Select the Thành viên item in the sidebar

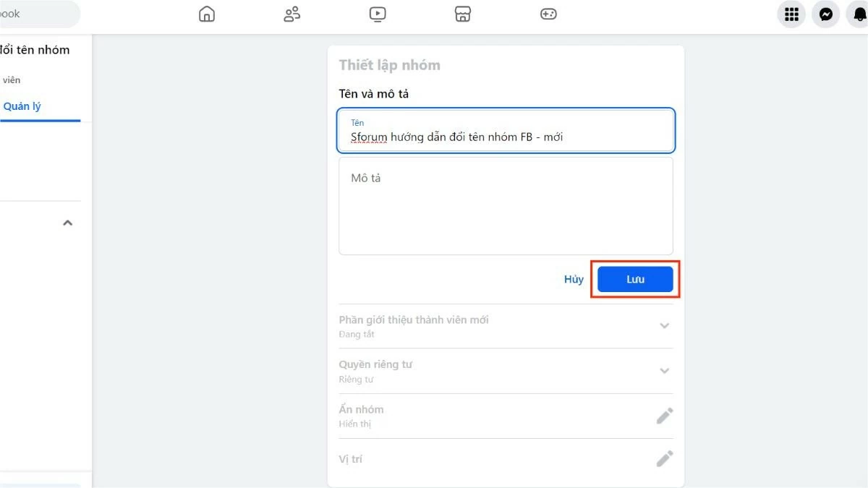tap(12, 80)
